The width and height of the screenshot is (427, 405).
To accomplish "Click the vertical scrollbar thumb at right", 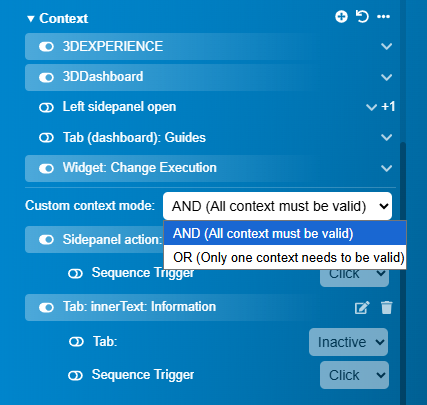I will [x=403, y=273].
